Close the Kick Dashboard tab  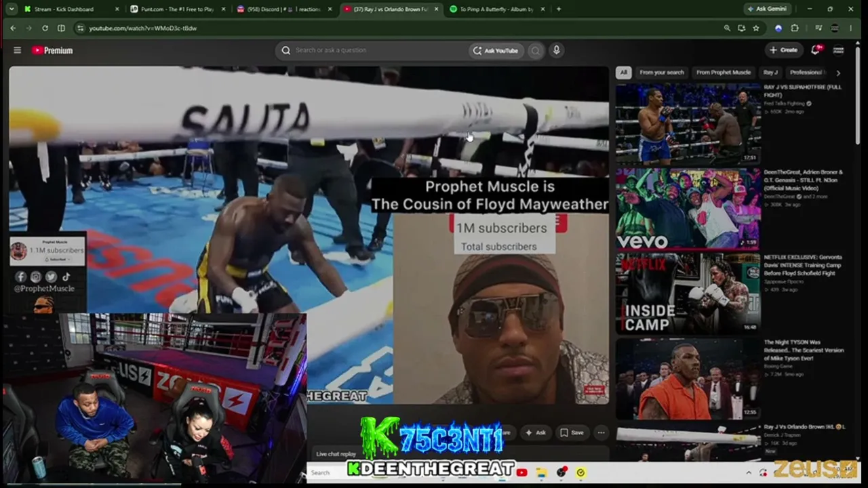tap(117, 9)
